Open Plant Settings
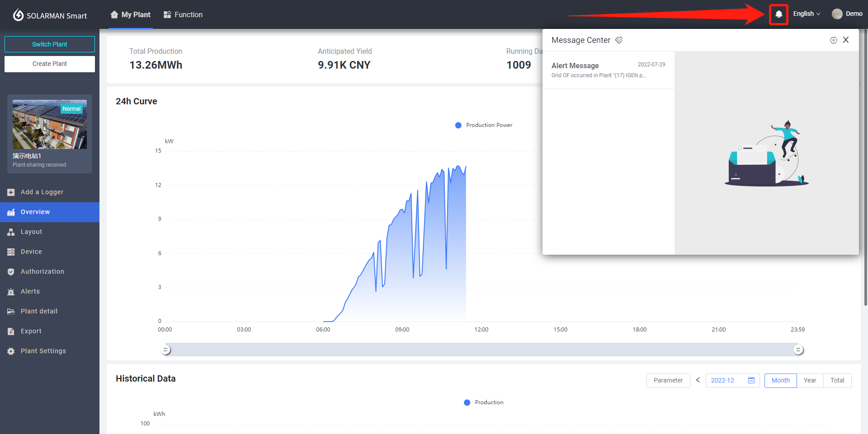 tap(50, 351)
